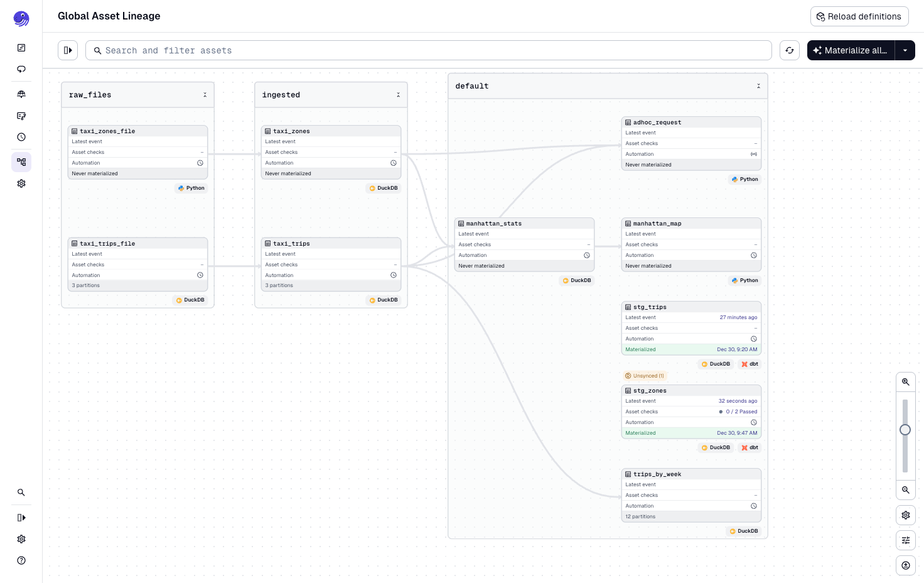This screenshot has height=583, width=924.
Task: Click the download graph icon at bottom right
Action: (x=906, y=565)
